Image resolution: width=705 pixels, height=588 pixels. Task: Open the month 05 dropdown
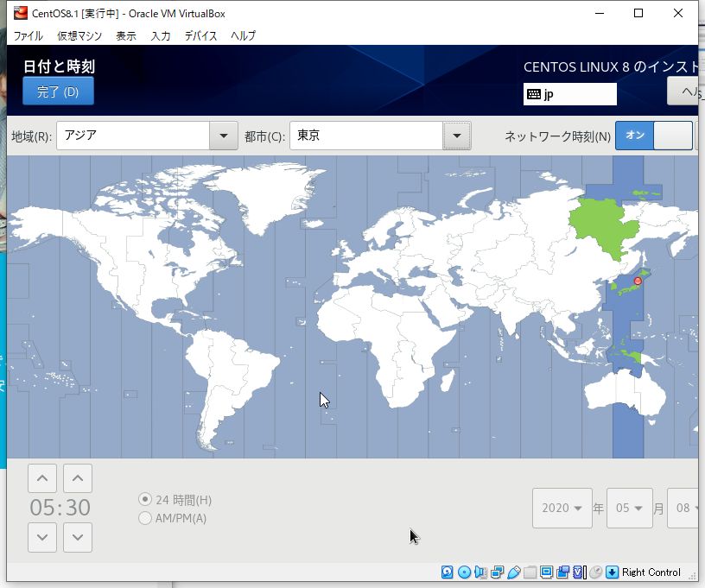click(x=630, y=508)
